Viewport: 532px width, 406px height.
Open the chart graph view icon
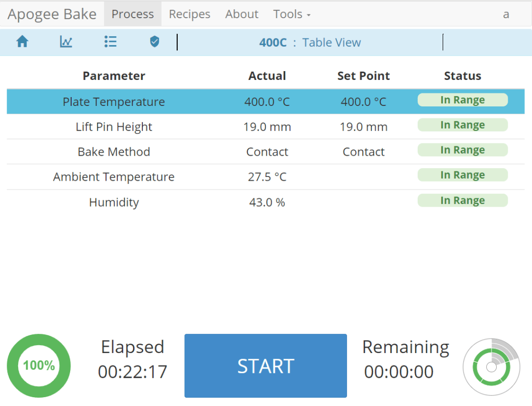[66, 42]
